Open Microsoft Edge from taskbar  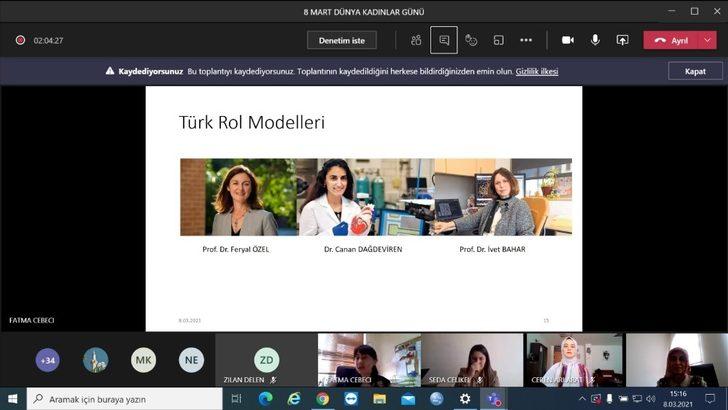[266, 399]
